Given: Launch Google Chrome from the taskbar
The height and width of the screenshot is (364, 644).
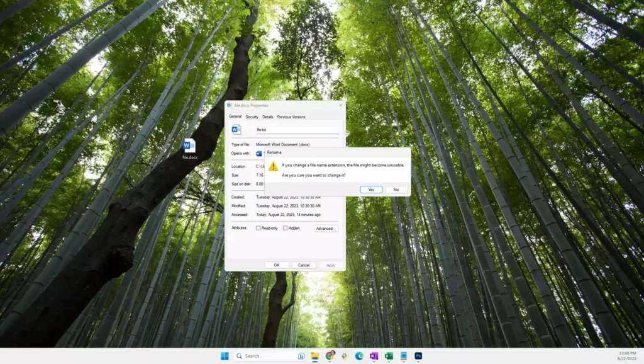Looking at the screenshot, I should [330, 356].
